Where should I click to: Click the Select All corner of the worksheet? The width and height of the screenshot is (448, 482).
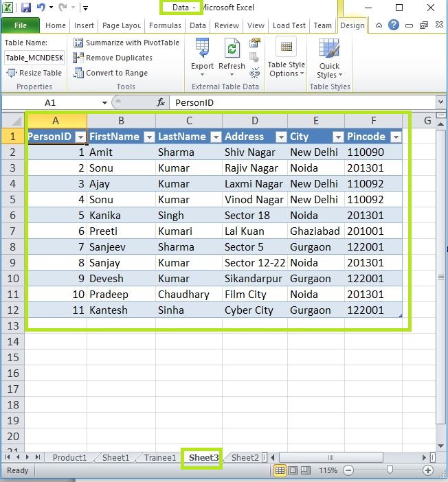click(12, 121)
